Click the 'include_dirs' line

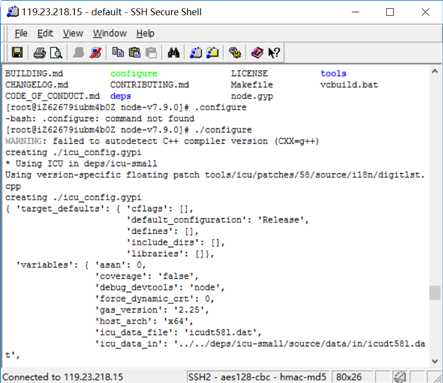tap(176, 242)
